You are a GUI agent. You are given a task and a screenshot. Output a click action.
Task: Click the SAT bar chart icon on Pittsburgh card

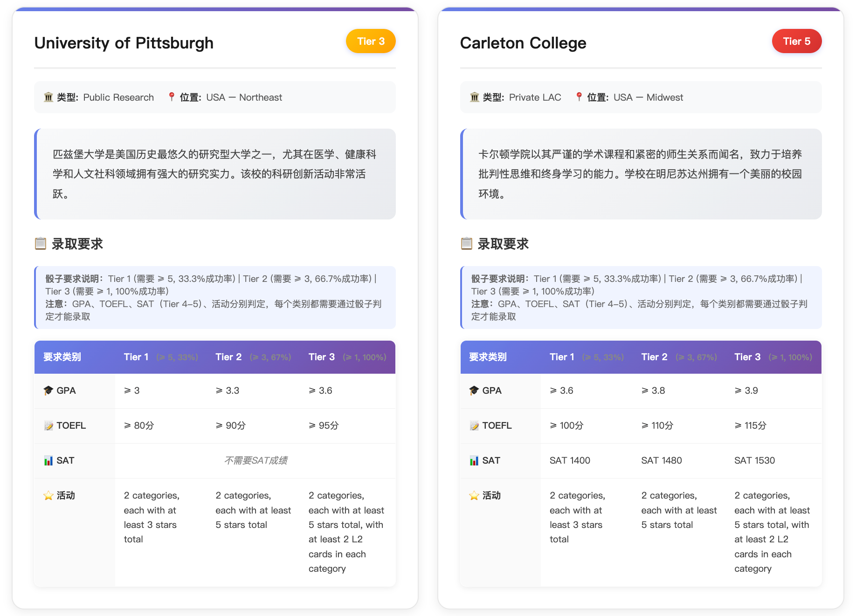point(48,460)
